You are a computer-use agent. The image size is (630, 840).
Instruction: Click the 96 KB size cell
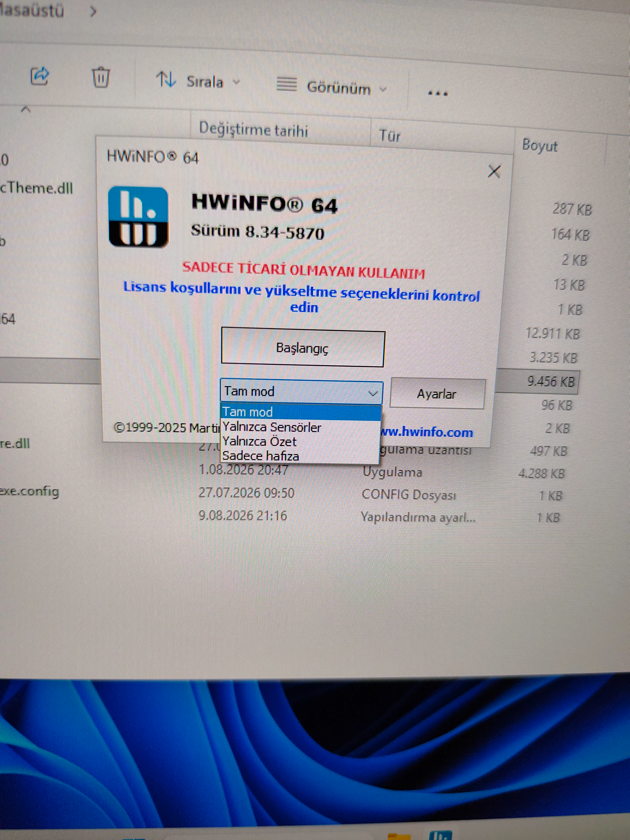[557, 405]
